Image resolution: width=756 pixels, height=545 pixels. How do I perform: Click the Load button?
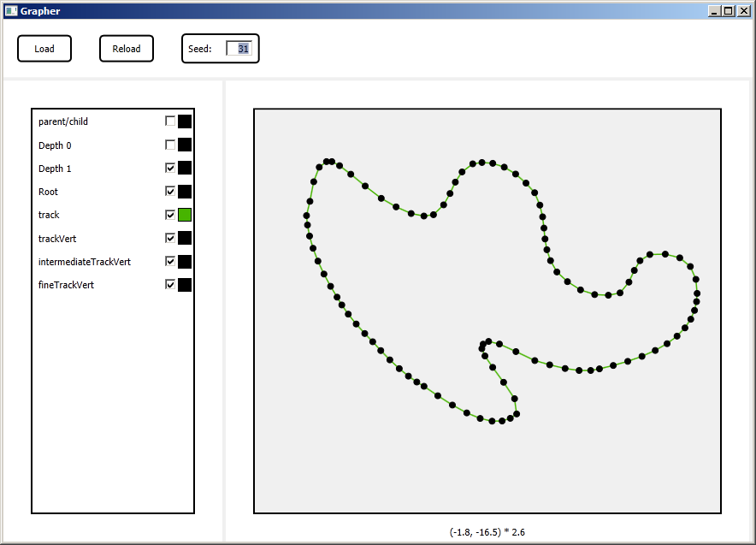(44, 49)
